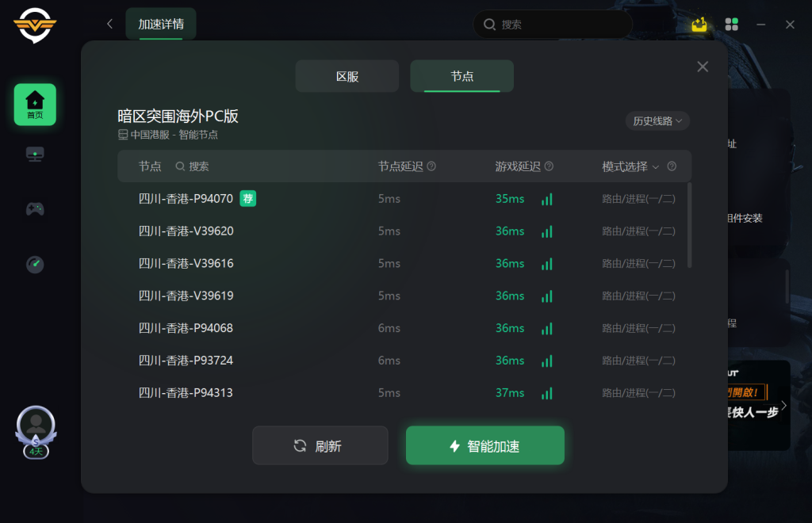812x523 pixels.
Task: Open the speedometer test icon in sidebar
Action: pos(35,265)
